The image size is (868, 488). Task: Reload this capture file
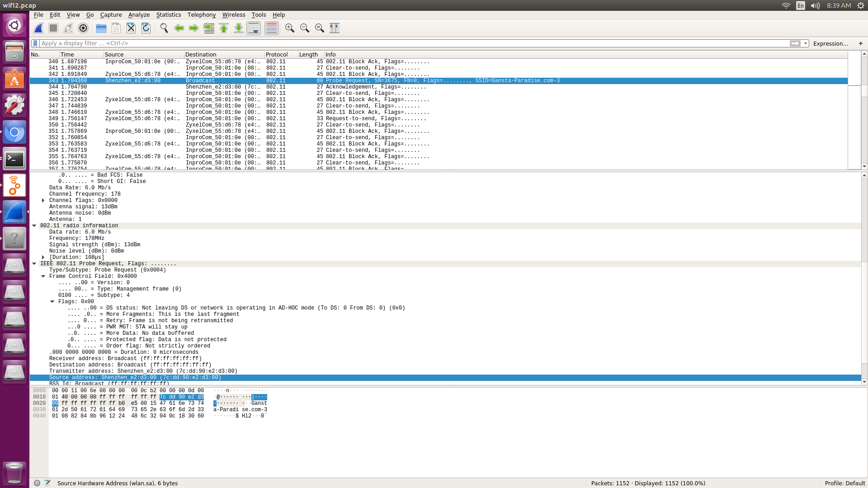coord(146,28)
